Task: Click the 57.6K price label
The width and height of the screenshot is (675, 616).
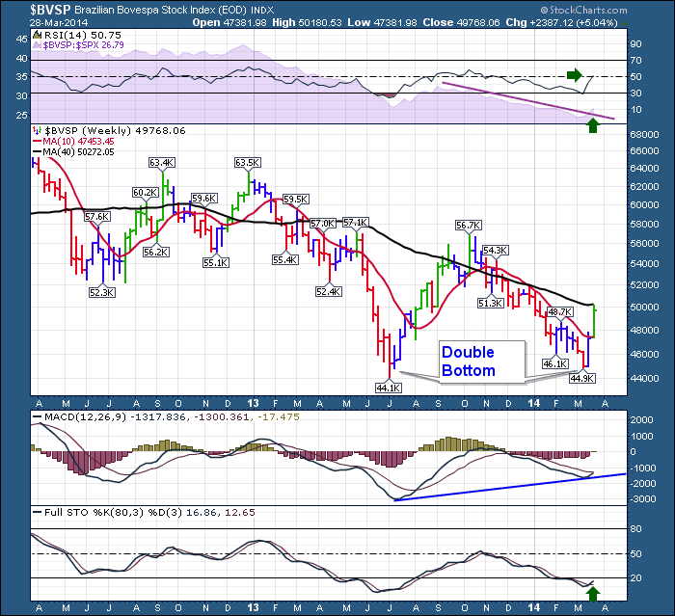Action: 97,217
